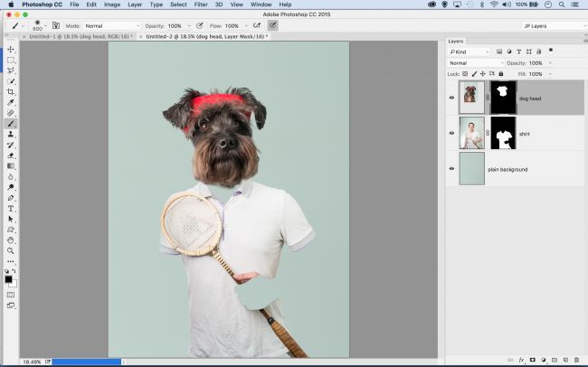Delete layer using trash icon

point(576,360)
